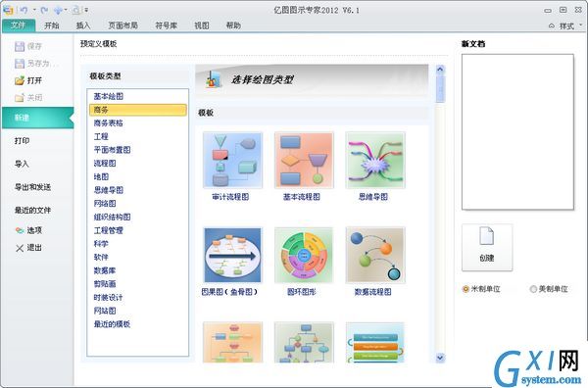Select 商务 template category
Viewport: 588px width, 388px height.
click(137, 110)
